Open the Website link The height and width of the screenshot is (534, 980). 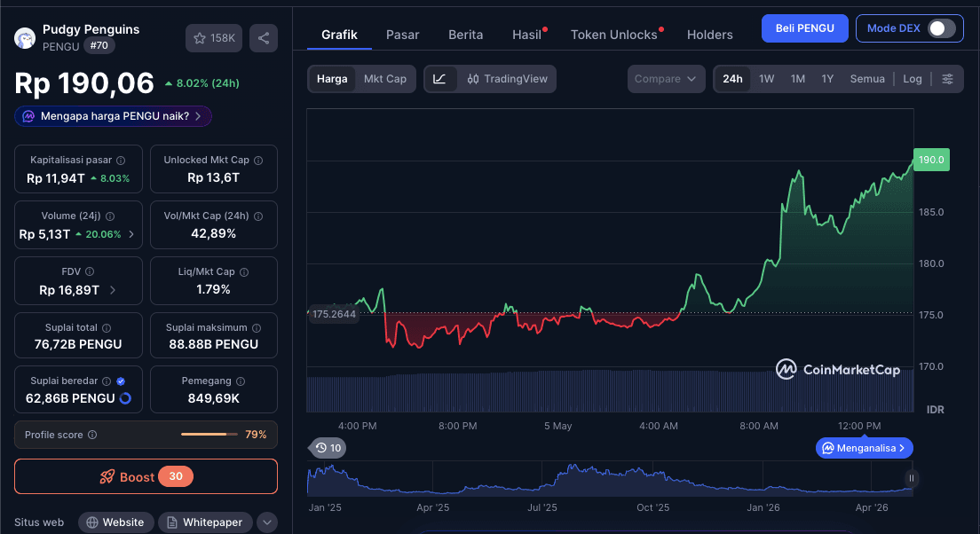click(116, 522)
